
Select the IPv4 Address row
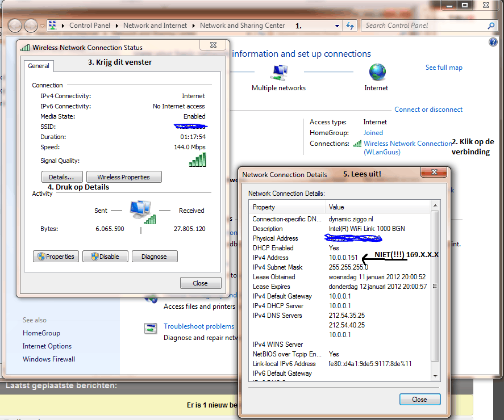coord(340,258)
